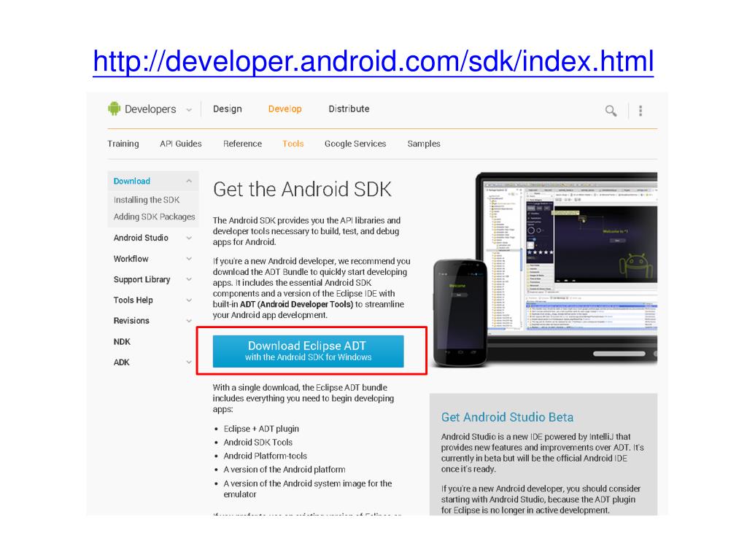
Task: Select Android Studio in the sidebar
Action: [x=141, y=238]
